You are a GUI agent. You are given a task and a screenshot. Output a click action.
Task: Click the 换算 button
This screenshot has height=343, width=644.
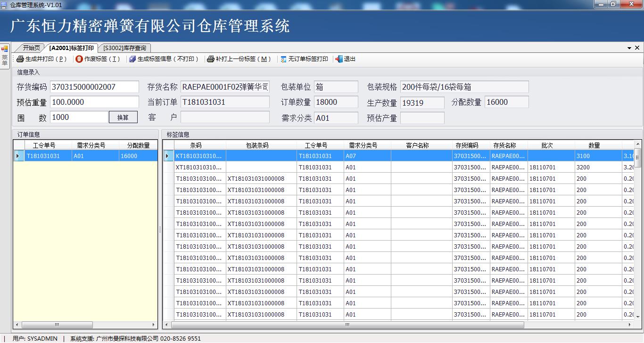(123, 117)
